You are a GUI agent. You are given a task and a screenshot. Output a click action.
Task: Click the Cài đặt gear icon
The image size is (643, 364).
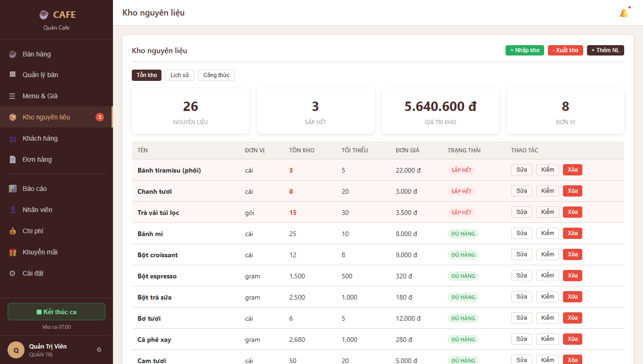click(13, 273)
